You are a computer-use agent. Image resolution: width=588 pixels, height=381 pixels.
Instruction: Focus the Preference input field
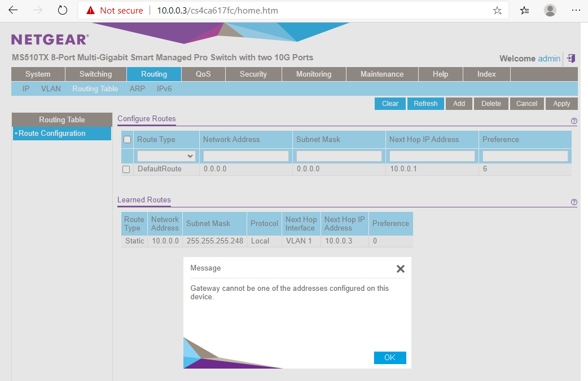pos(525,156)
